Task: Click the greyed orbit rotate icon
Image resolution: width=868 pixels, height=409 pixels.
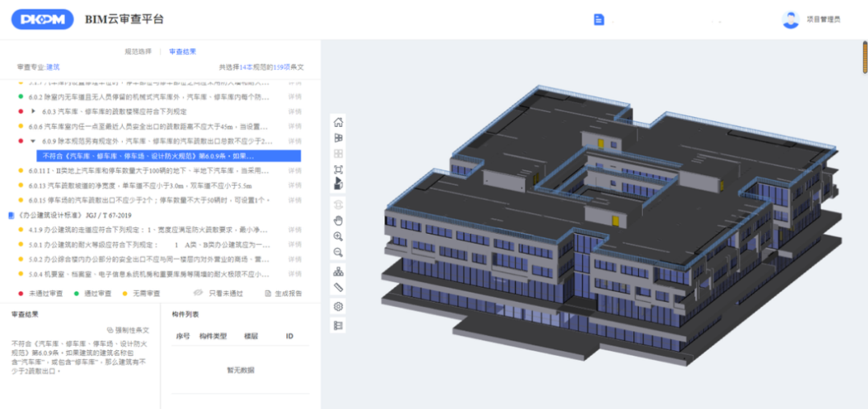Action: tap(338, 204)
